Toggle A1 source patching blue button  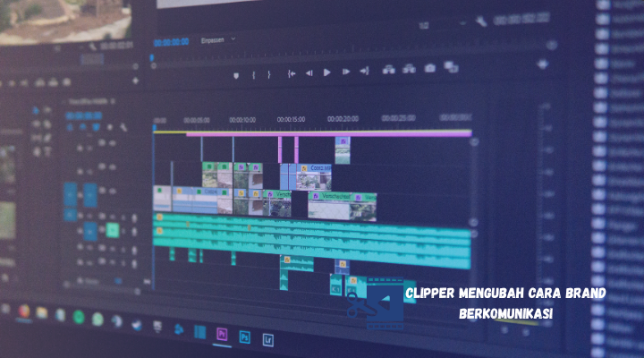tap(71, 215)
